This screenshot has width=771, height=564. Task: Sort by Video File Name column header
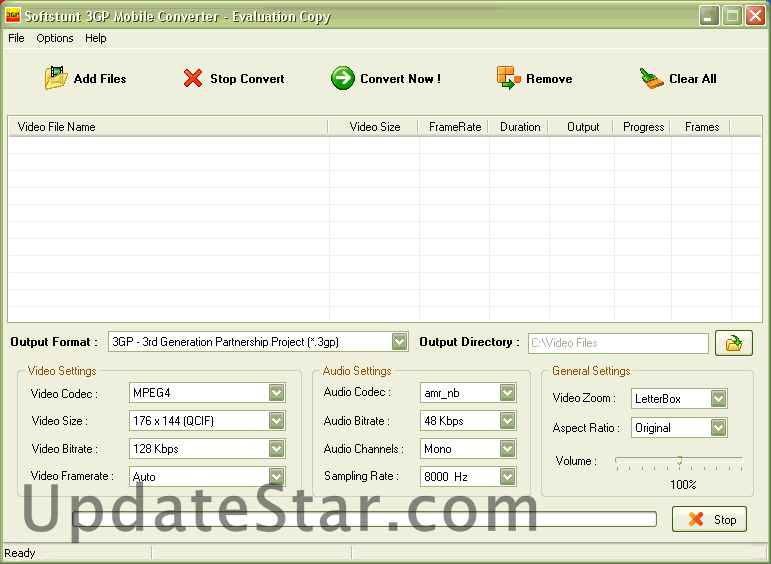coord(168,127)
